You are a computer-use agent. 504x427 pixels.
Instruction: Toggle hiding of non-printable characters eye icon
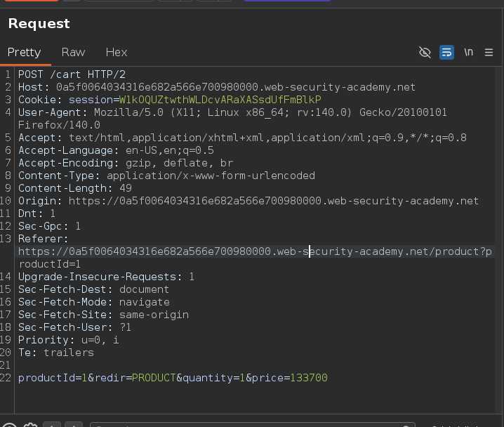click(425, 52)
